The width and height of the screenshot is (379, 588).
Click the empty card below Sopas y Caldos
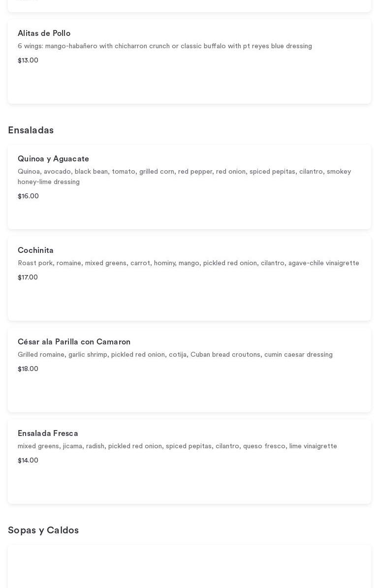(189, 567)
